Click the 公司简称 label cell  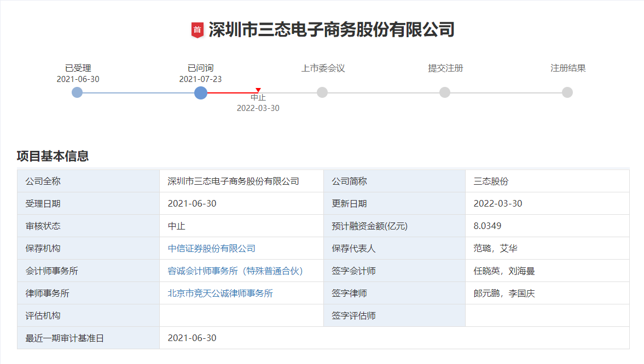pos(394,181)
